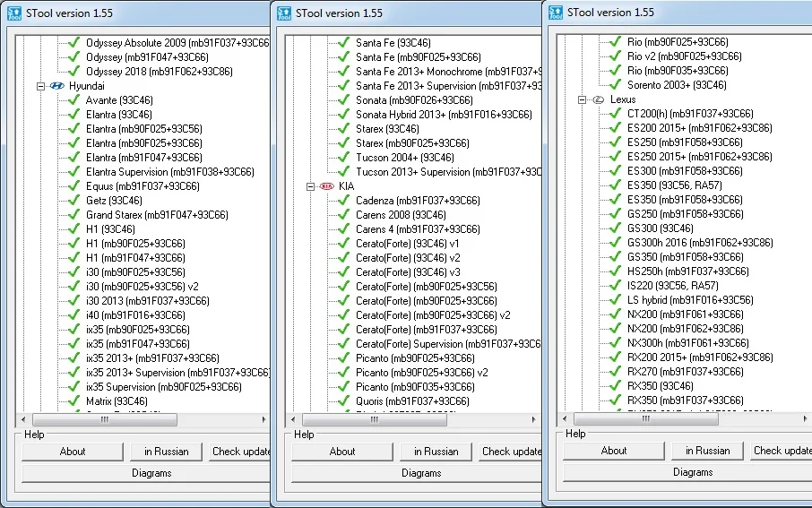
Task: Select RX270 (mb91F037+93C66) entry
Action: point(686,371)
